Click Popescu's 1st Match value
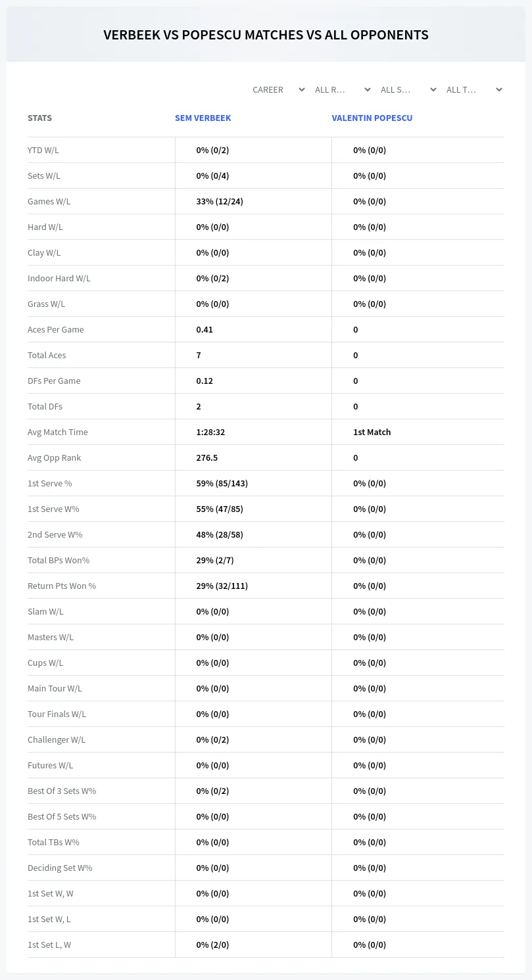The height and width of the screenshot is (980, 532). pyautogui.click(x=372, y=432)
